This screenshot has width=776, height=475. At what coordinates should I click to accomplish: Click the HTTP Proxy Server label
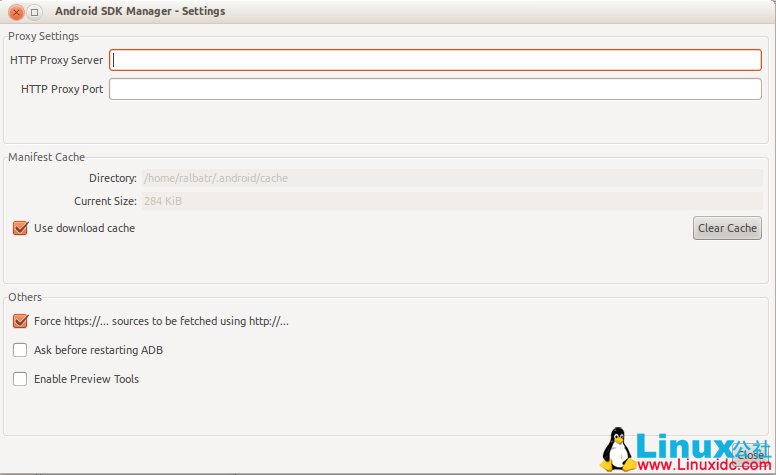tap(56, 60)
